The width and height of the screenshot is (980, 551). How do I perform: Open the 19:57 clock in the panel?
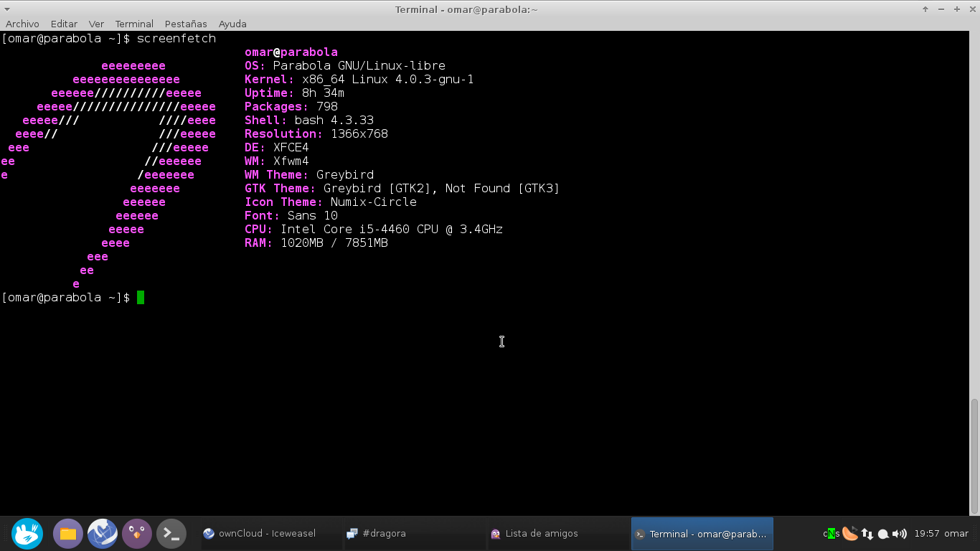click(x=927, y=534)
